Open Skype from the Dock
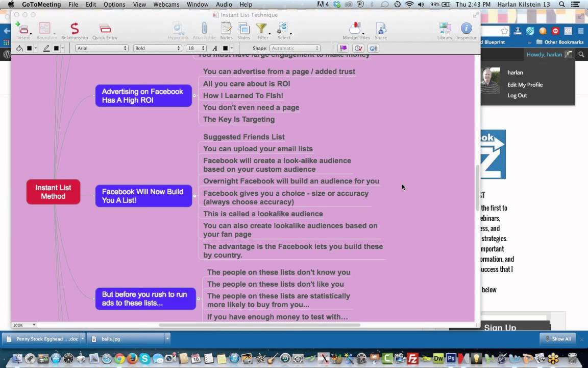This screenshot has width=588, height=368. pos(145,359)
